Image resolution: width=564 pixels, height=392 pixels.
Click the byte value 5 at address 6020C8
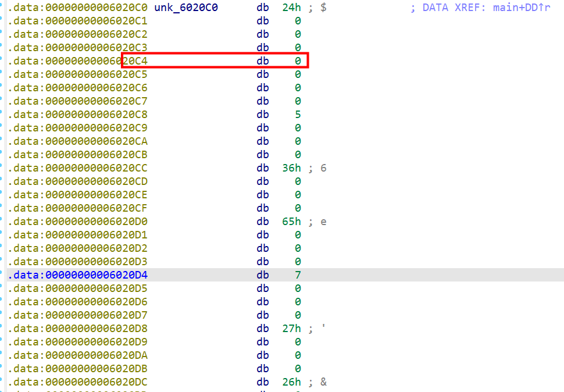tap(298, 115)
